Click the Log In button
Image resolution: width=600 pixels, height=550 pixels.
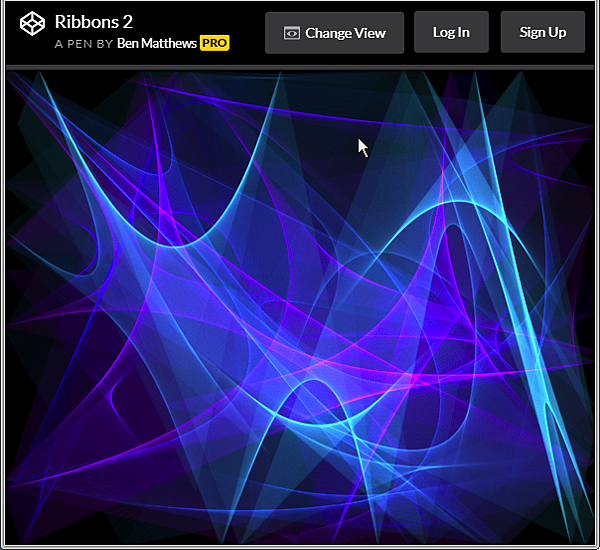tap(451, 33)
